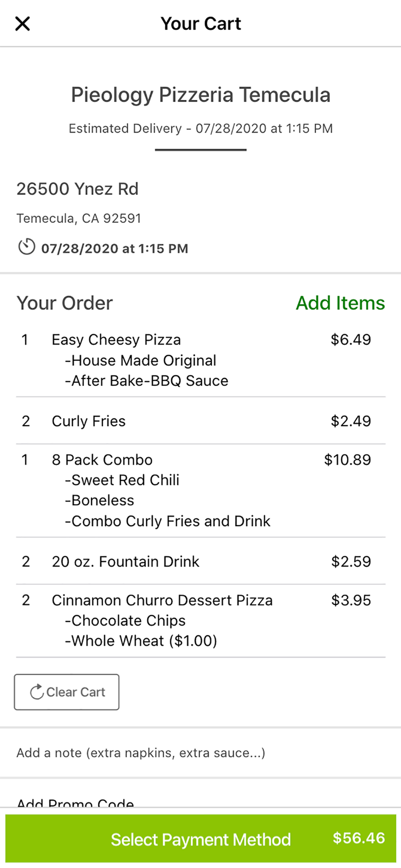Tap the 26500 Ynez Rd address

[x=77, y=189]
